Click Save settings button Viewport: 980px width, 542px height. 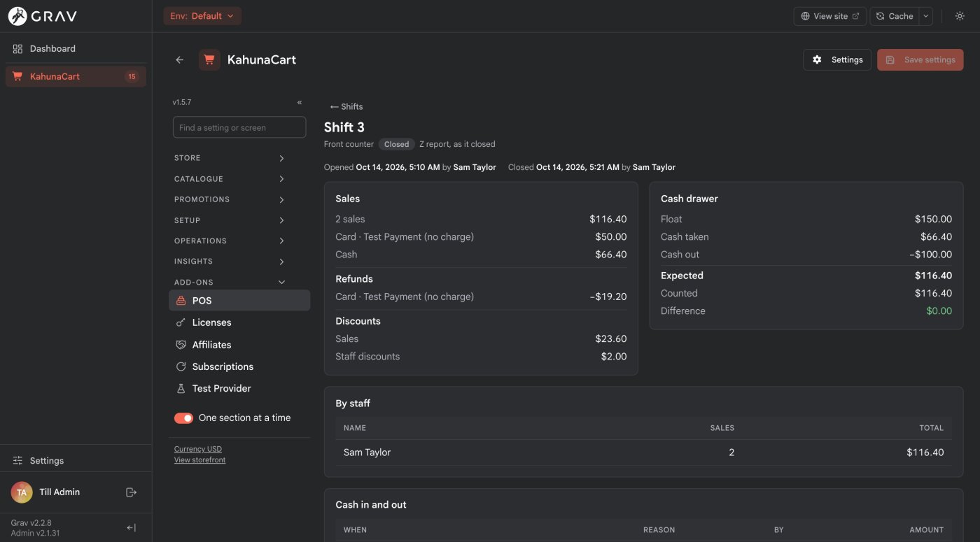coord(920,59)
